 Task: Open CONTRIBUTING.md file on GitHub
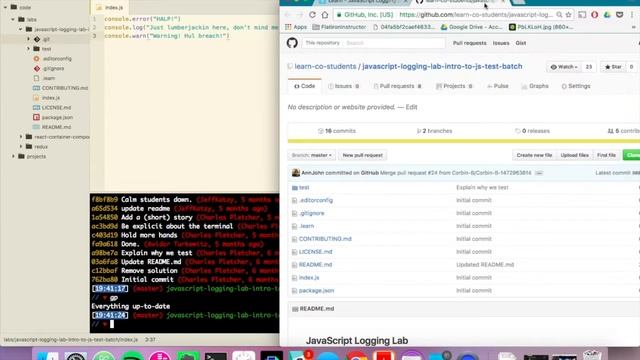(x=325, y=239)
